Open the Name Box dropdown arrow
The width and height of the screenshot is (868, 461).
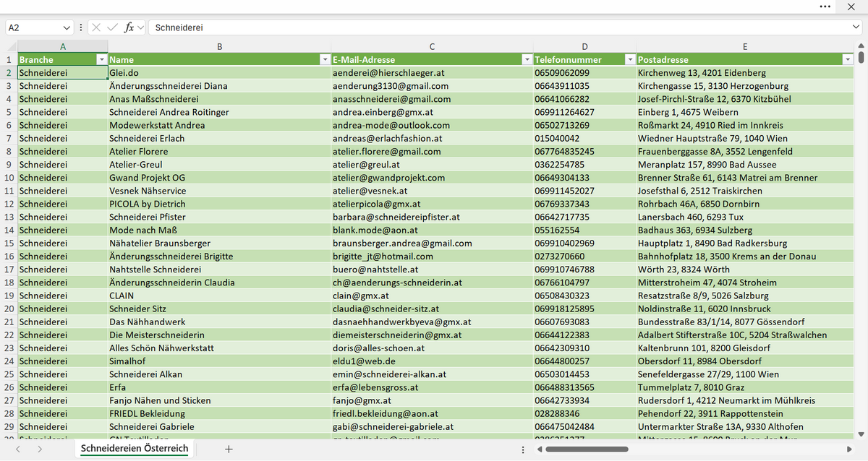[x=67, y=27]
